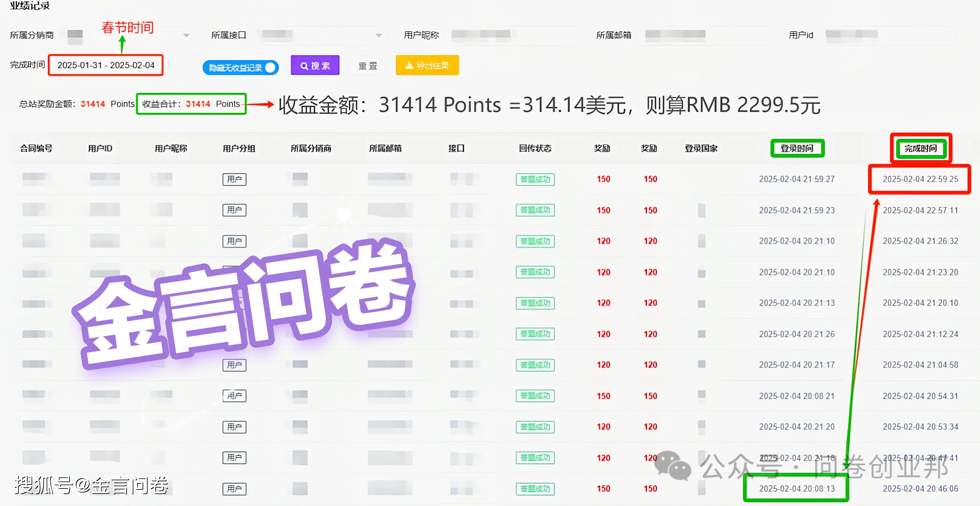Select the 合同编号 column header
The width and height of the screenshot is (980, 506).
[37, 148]
